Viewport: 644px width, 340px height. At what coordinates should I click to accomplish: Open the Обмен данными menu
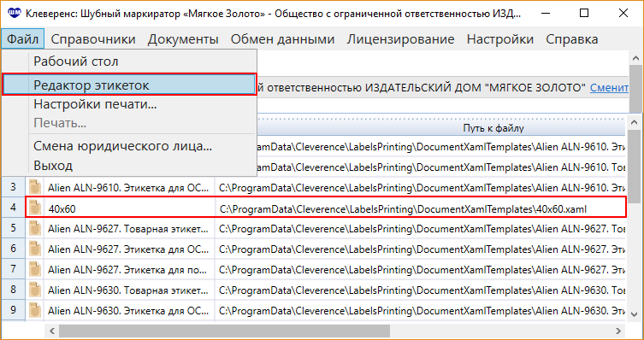[282, 39]
